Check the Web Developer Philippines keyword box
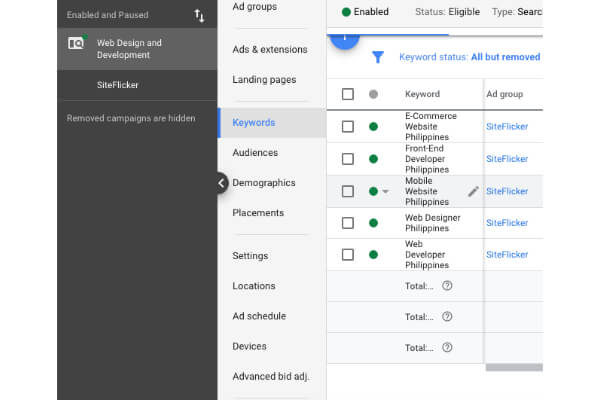The image size is (600, 400). click(x=347, y=254)
